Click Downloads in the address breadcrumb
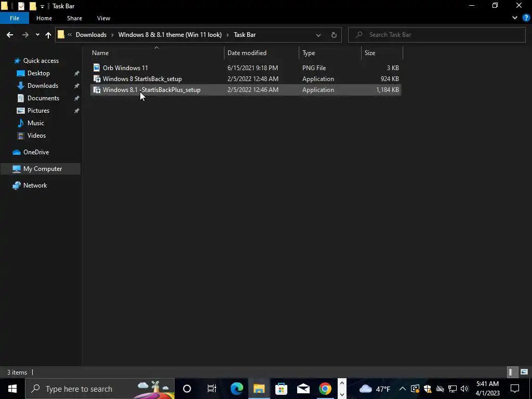Image resolution: width=532 pixels, height=399 pixels. click(x=91, y=35)
